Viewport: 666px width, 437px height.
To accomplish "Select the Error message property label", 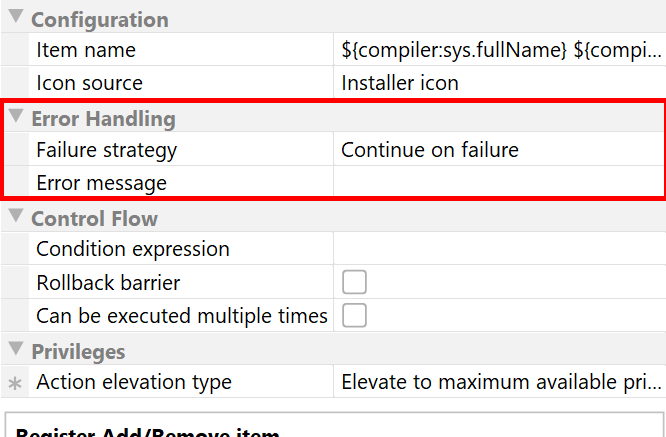I will pyautogui.click(x=101, y=183).
